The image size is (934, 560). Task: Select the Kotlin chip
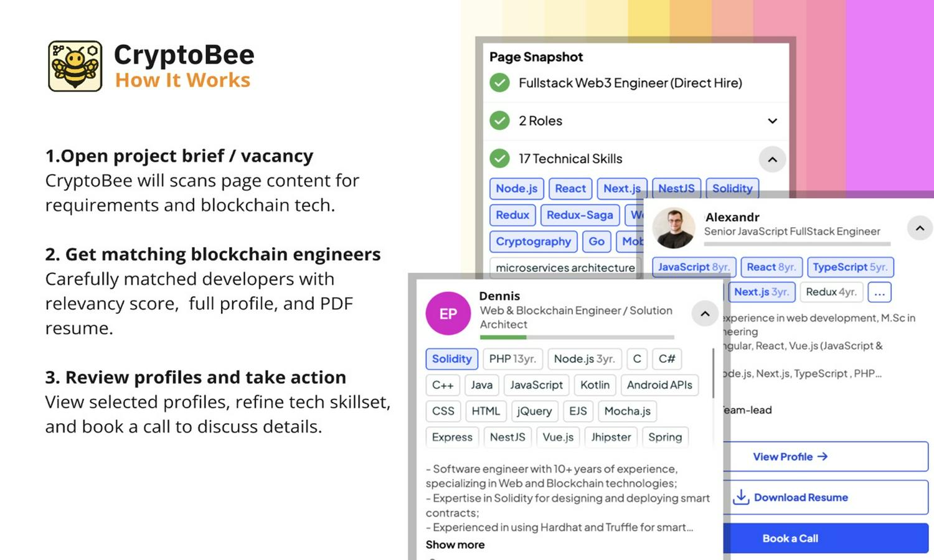pos(595,385)
